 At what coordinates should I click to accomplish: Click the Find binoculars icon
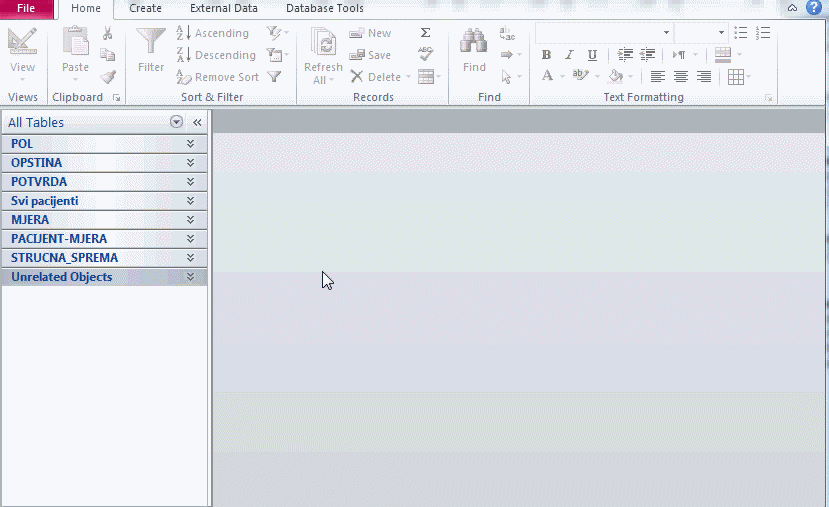coord(474,41)
